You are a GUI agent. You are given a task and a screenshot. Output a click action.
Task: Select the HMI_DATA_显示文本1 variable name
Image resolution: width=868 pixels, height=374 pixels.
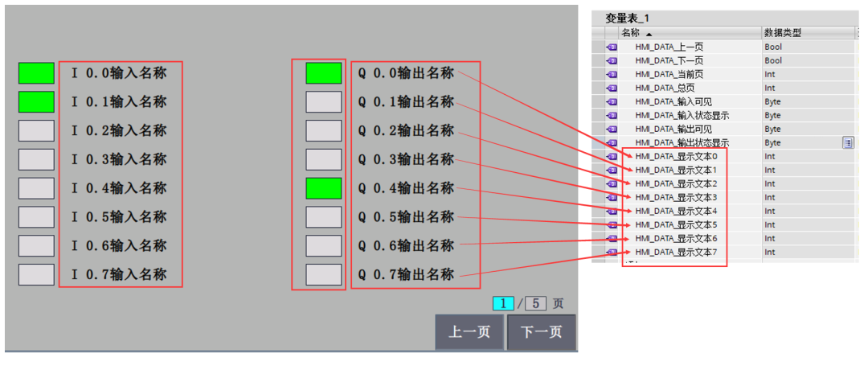click(x=677, y=170)
